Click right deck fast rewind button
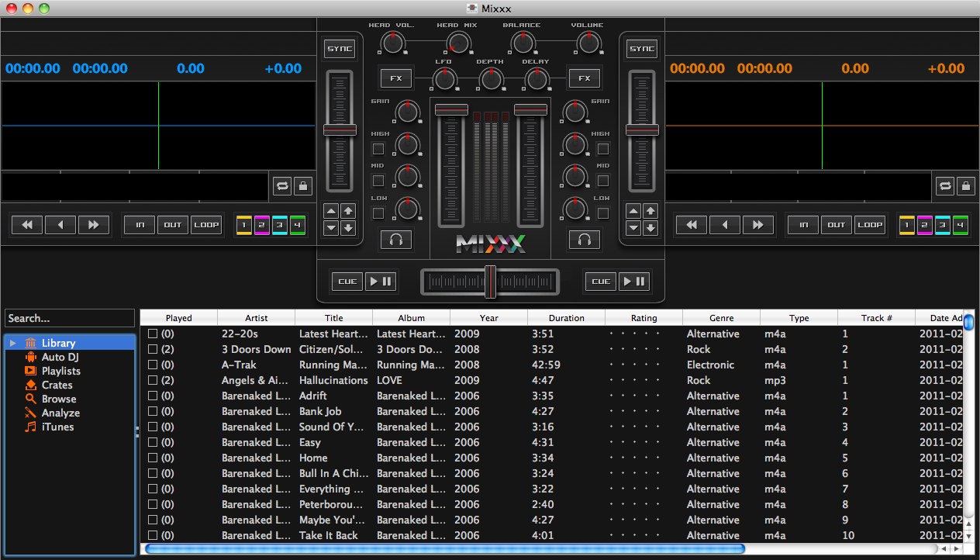 tap(692, 225)
